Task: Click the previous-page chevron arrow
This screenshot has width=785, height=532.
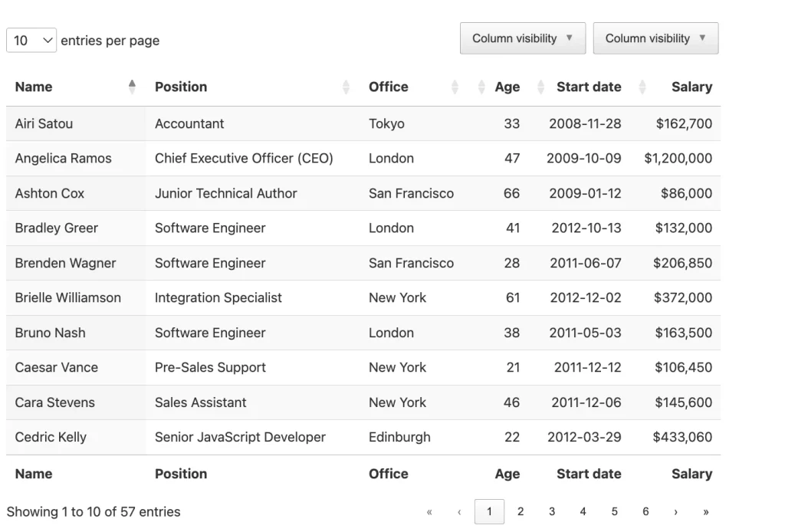Action: (x=458, y=511)
